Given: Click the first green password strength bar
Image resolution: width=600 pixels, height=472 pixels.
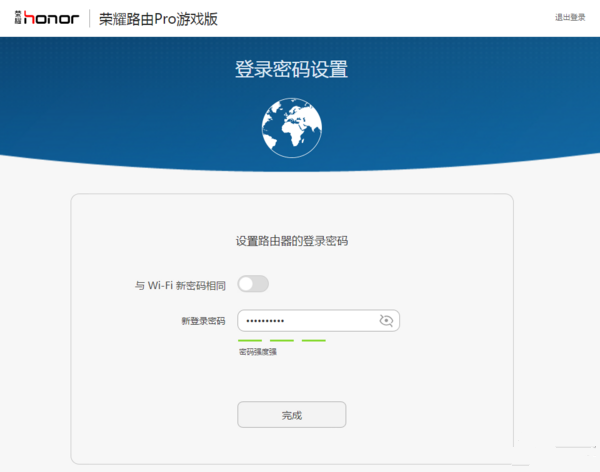Looking at the screenshot, I should [249, 340].
